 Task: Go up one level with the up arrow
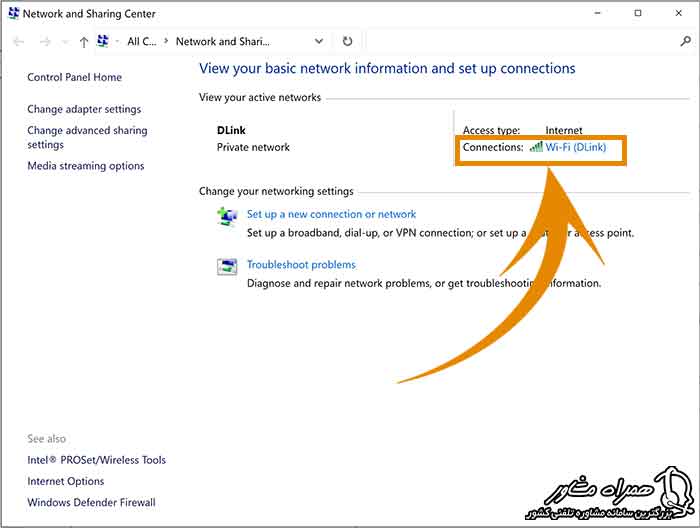click(84, 42)
